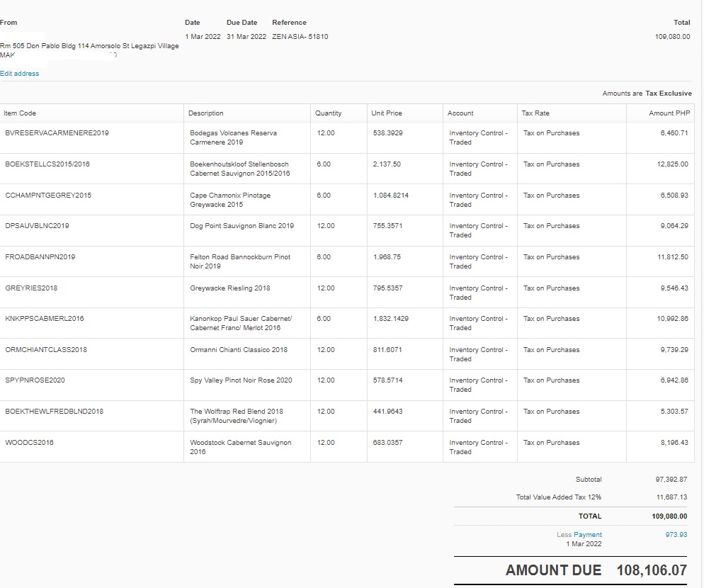This screenshot has height=588, width=704.
Task: Click line amount 6,508.93
Action: coord(674,196)
